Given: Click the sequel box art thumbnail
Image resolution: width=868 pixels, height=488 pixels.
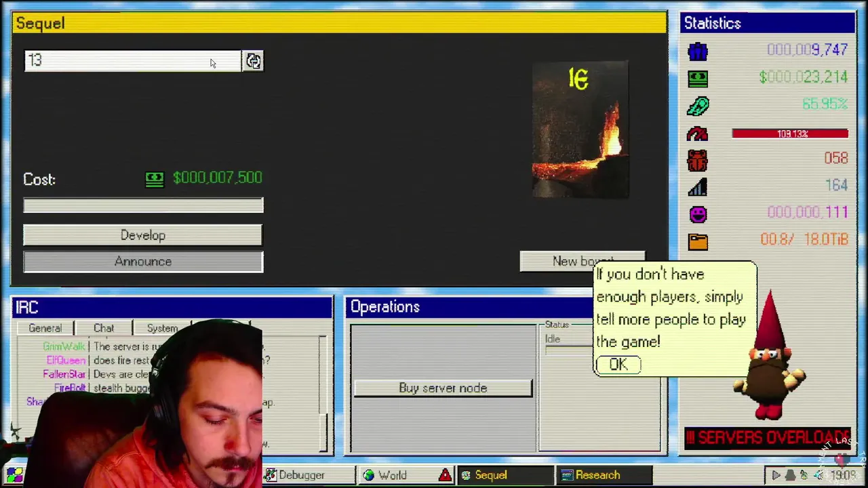Looking at the screenshot, I should click(580, 129).
